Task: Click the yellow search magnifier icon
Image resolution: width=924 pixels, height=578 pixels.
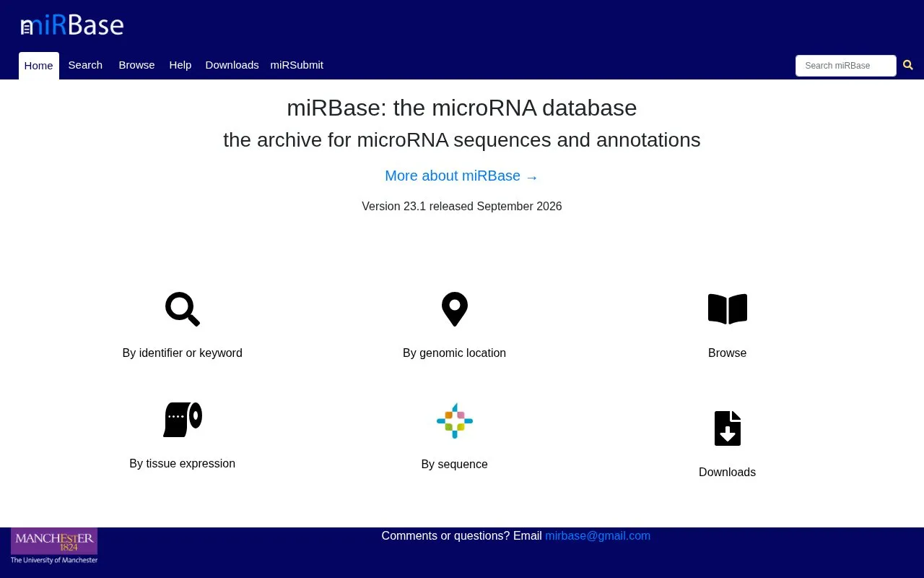Action: 908,65
